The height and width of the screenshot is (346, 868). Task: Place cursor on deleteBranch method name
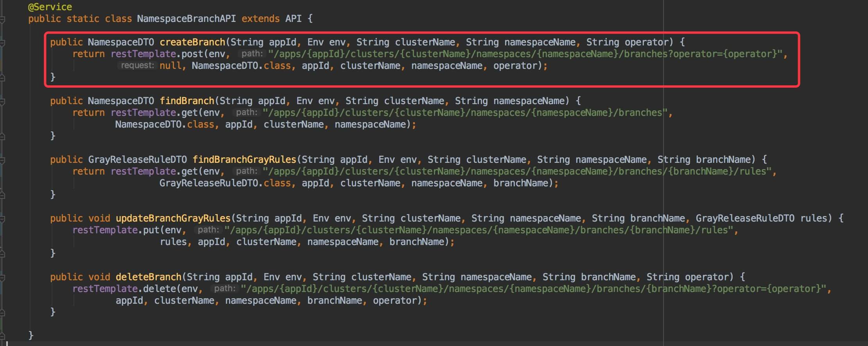click(x=149, y=277)
